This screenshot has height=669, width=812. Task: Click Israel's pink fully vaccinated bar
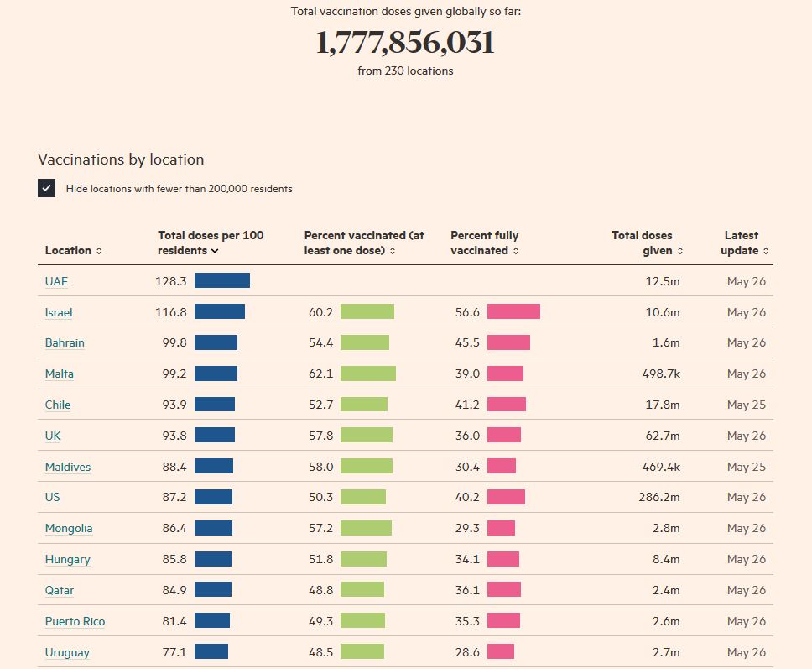[x=513, y=312]
